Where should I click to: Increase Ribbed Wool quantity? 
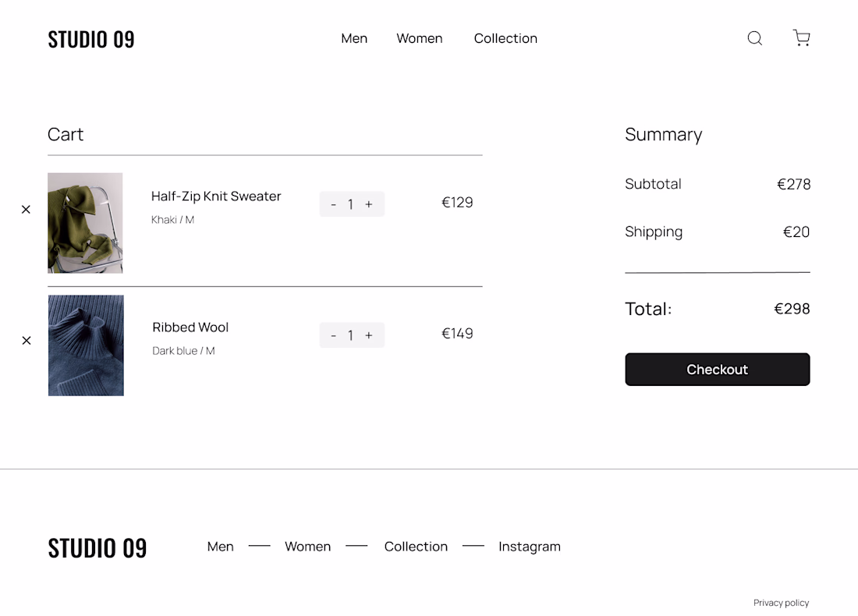pyautogui.click(x=369, y=335)
